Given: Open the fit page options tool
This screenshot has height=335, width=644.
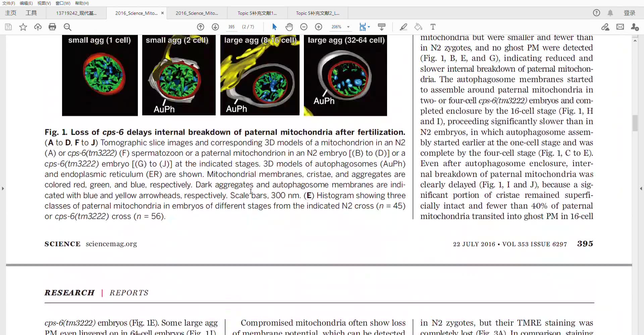Looking at the screenshot, I should click(364, 27).
